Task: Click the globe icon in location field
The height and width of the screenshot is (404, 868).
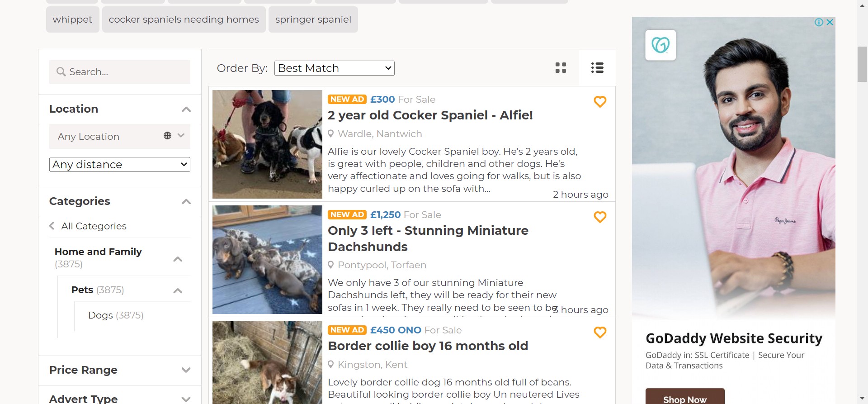Action: (167, 136)
